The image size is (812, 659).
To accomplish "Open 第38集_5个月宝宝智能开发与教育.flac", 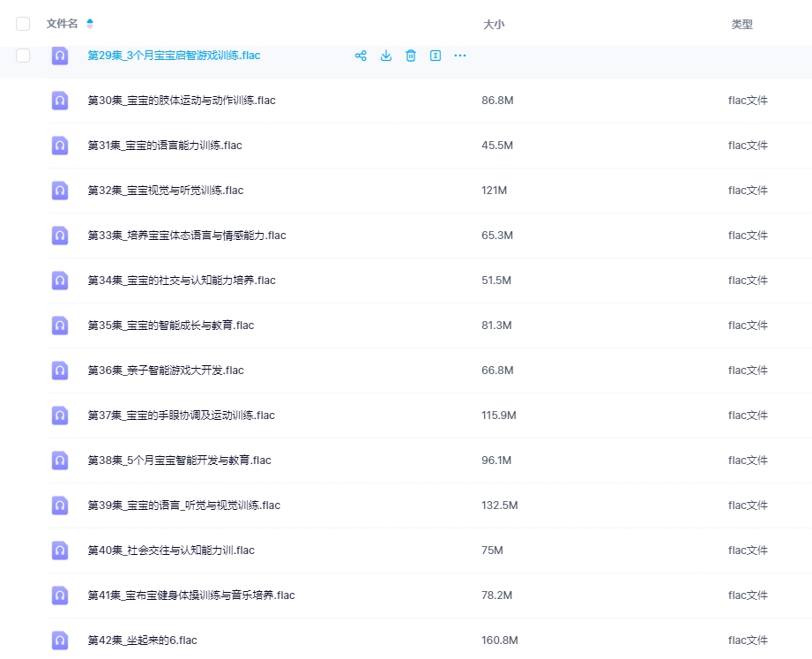I will click(x=179, y=461).
